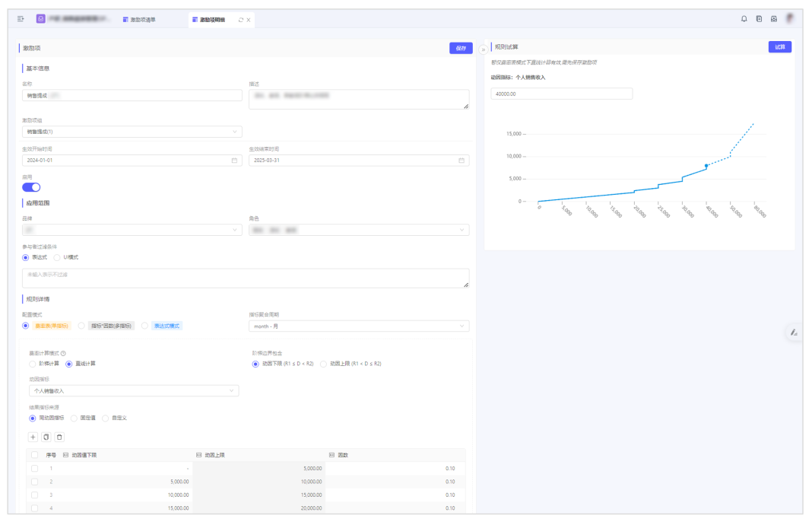This screenshot has width=812, height=522.
Task: Select the 阶梯计算 radio option
Action: coord(33,364)
